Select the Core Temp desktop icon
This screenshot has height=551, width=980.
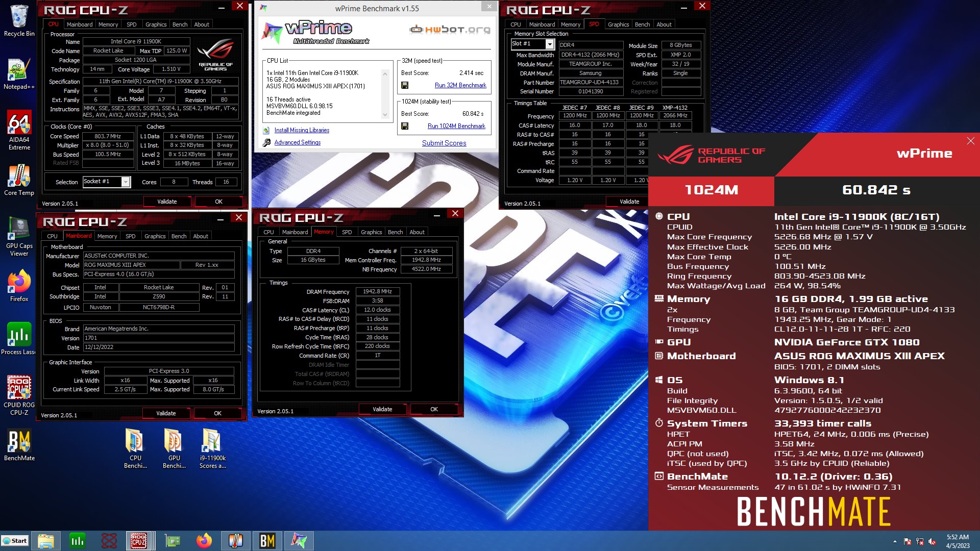[x=19, y=180]
